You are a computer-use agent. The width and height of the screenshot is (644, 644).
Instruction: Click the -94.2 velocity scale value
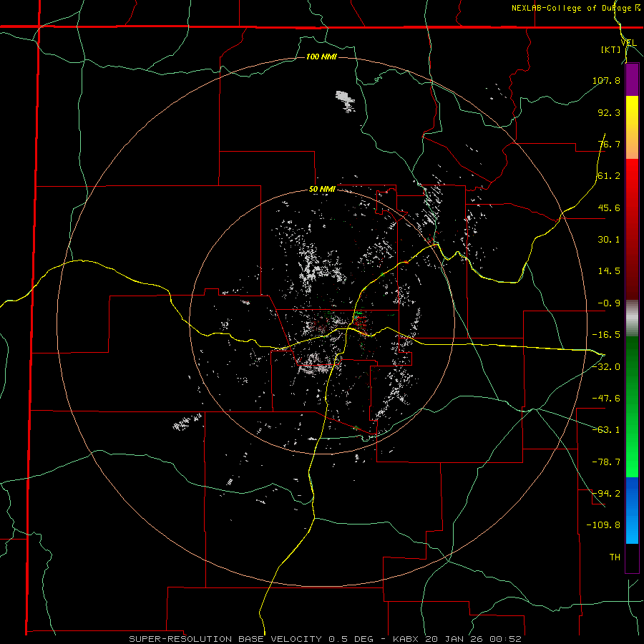coord(606,494)
